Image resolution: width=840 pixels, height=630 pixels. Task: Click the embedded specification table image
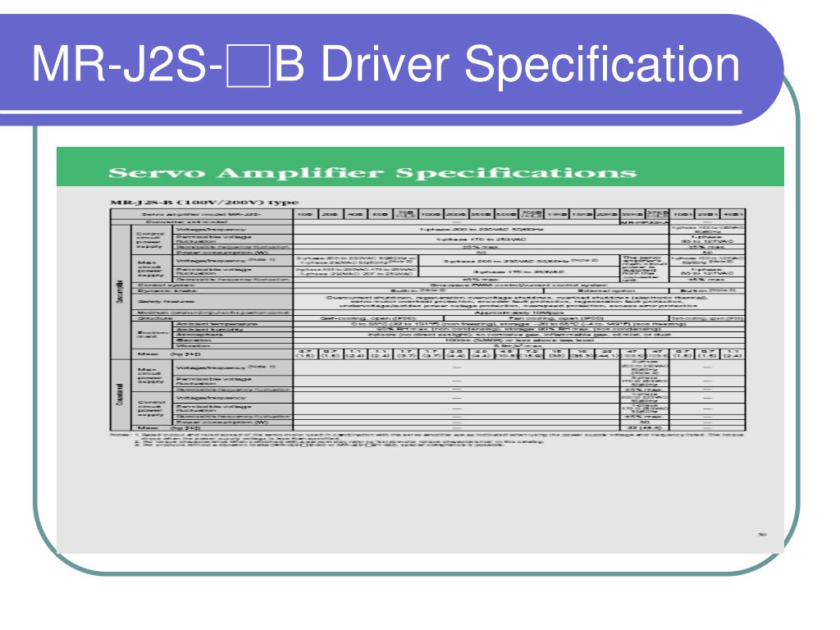[420, 349]
